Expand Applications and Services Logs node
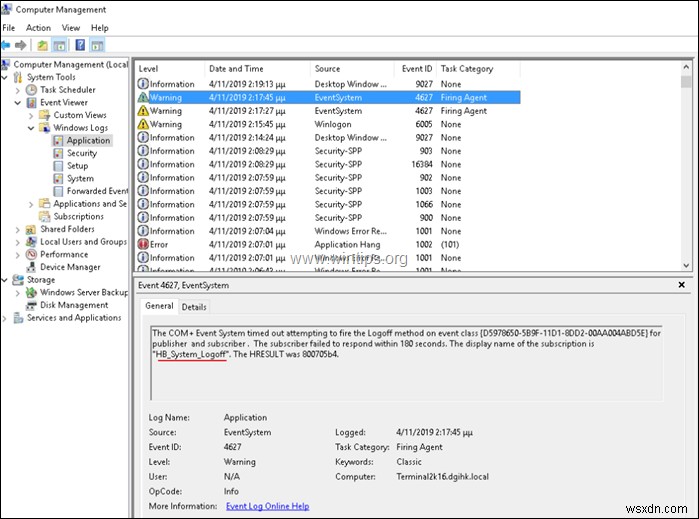Screen dimensions: 699x519 [x=31, y=205]
